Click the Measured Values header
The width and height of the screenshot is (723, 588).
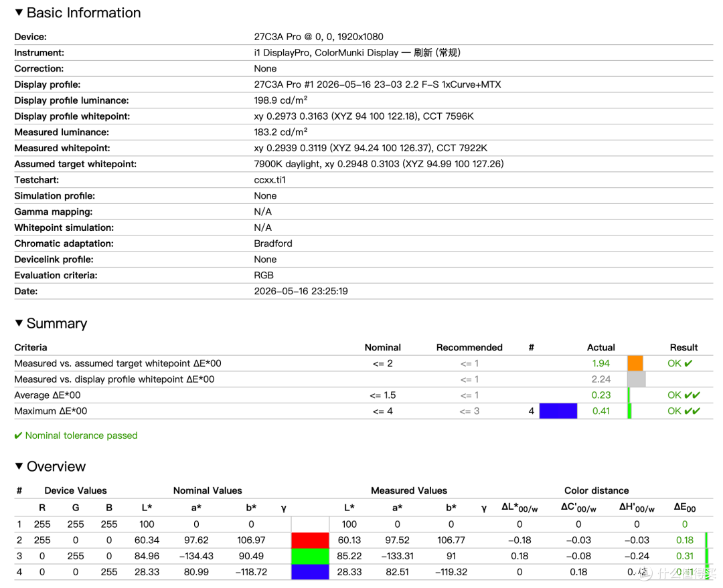coord(409,490)
